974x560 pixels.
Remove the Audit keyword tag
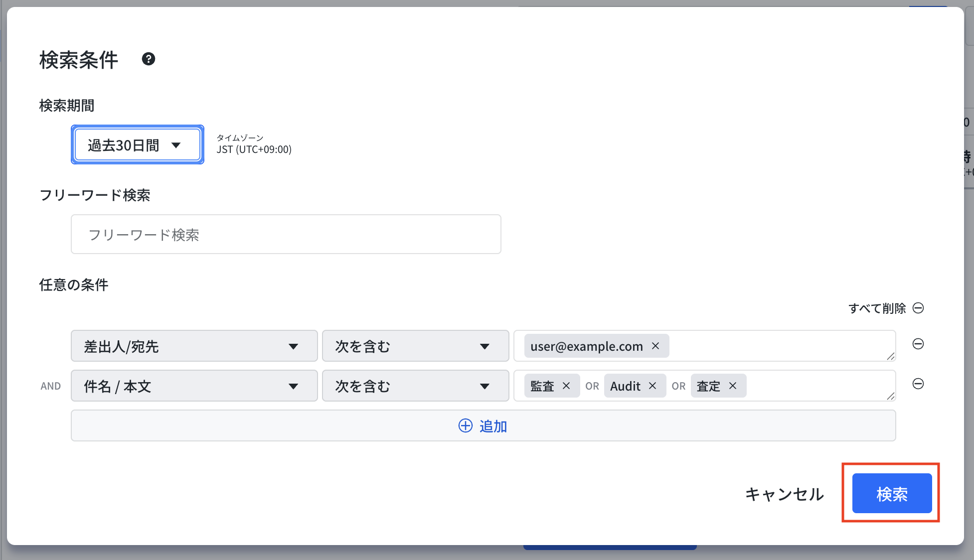coord(652,386)
